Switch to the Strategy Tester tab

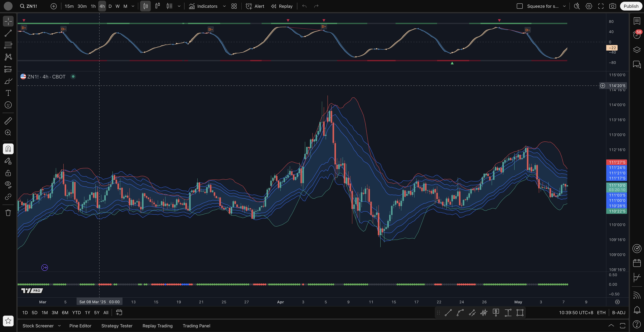[117, 326]
